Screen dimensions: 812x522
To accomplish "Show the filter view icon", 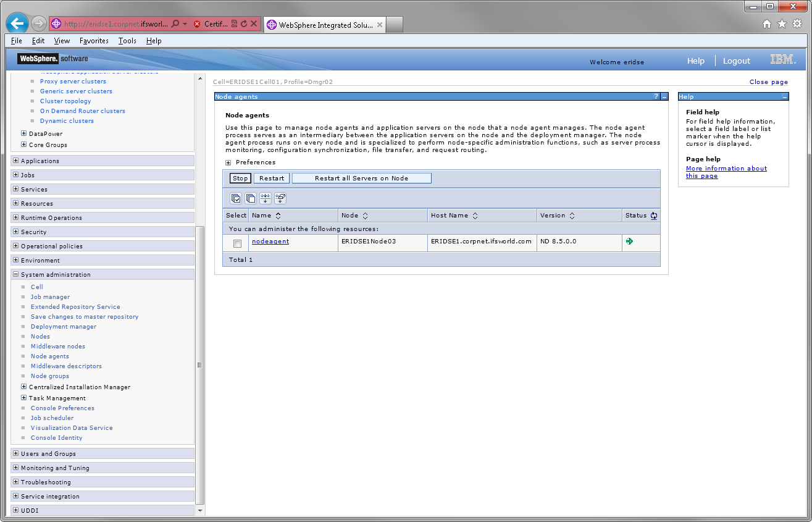I will (266, 198).
